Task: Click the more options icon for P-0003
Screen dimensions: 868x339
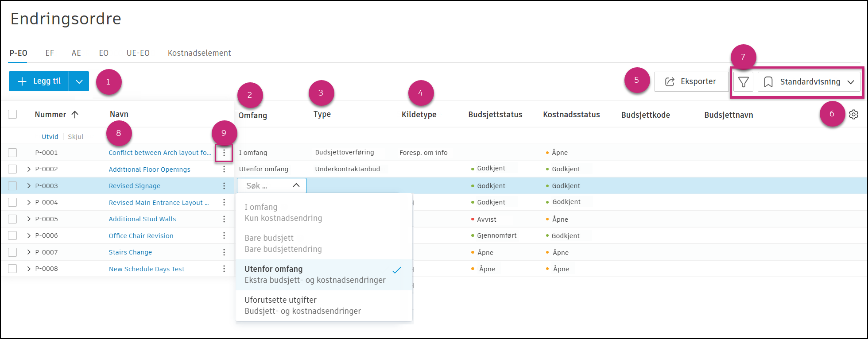Action: pos(224,186)
